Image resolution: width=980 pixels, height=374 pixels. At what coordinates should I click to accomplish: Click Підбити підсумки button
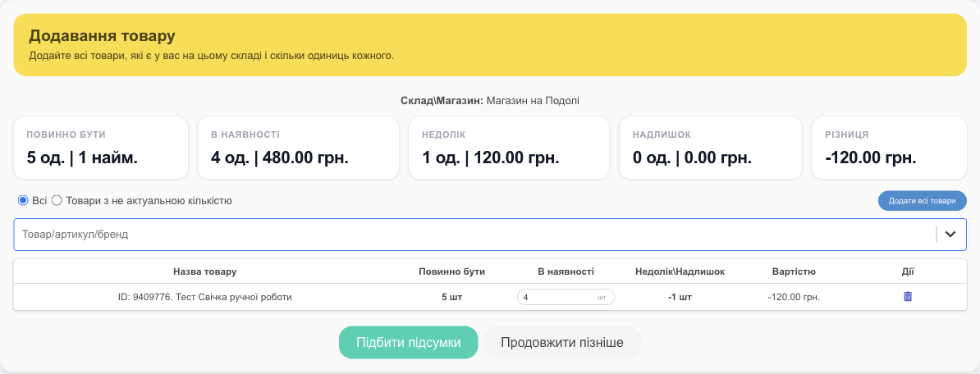coord(408,342)
